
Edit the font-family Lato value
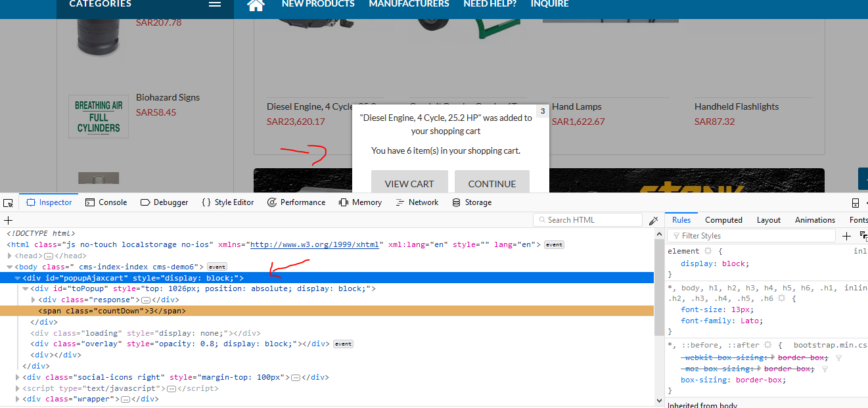[748, 321]
